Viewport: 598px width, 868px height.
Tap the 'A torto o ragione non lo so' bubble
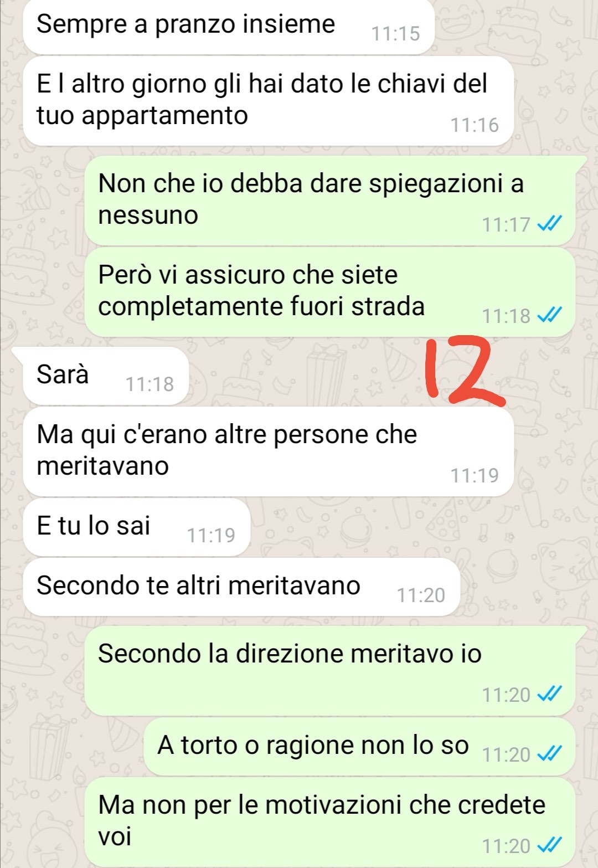click(359, 746)
